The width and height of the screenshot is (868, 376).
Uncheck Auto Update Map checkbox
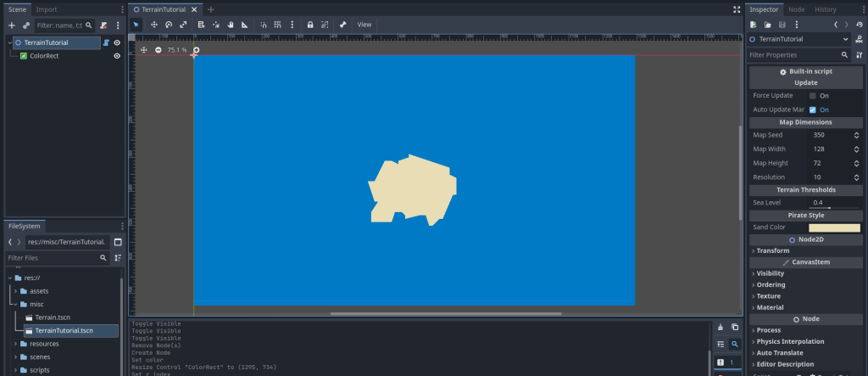coord(813,109)
